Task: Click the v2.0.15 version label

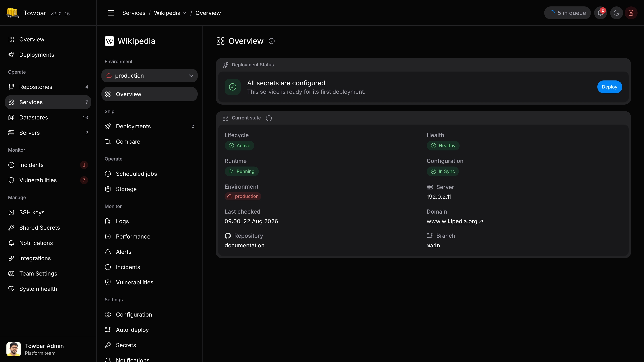Action: point(60,14)
